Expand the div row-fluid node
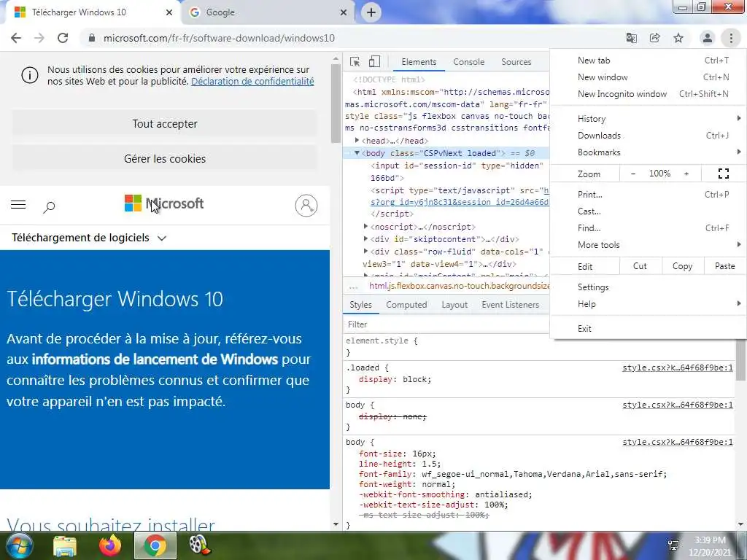This screenshot has width=747, height=560. (366, 252)
